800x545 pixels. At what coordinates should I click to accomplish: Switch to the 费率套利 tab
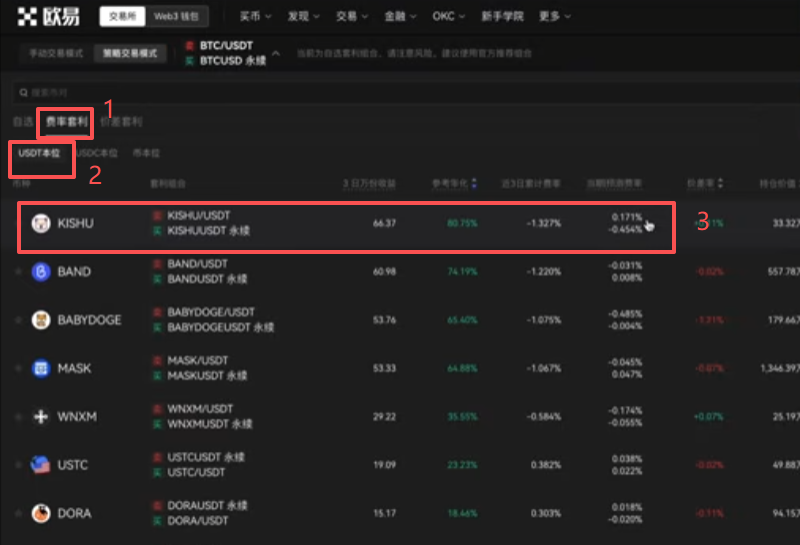pyautogui.click(x=67, y=121)
